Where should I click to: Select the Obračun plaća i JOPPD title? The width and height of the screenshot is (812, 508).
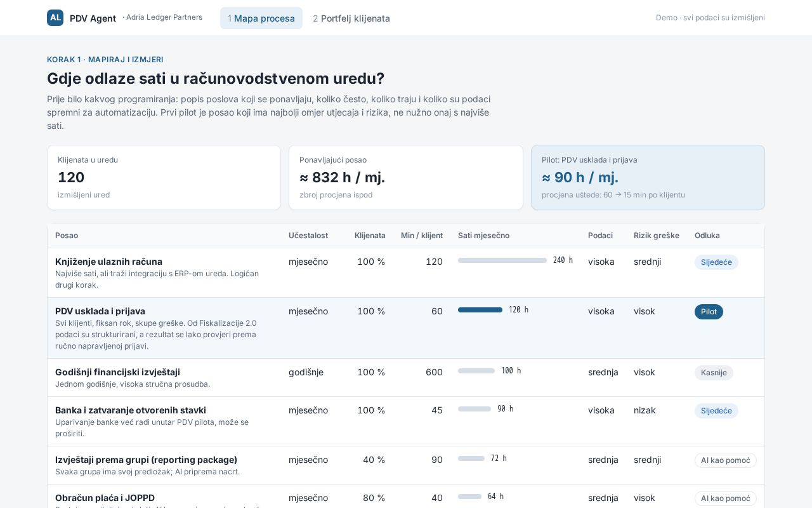(x=105, y=498)
